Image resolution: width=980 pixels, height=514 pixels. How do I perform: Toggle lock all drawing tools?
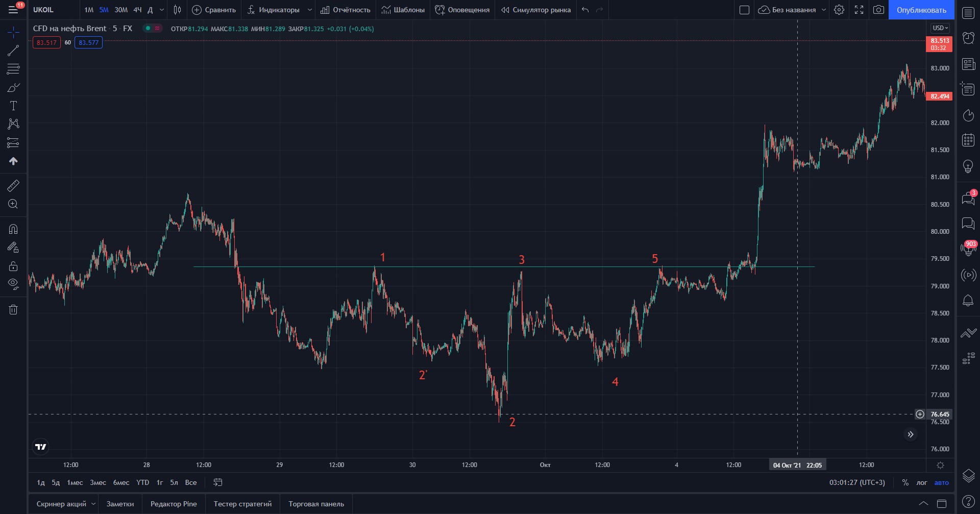click(13, 266)
